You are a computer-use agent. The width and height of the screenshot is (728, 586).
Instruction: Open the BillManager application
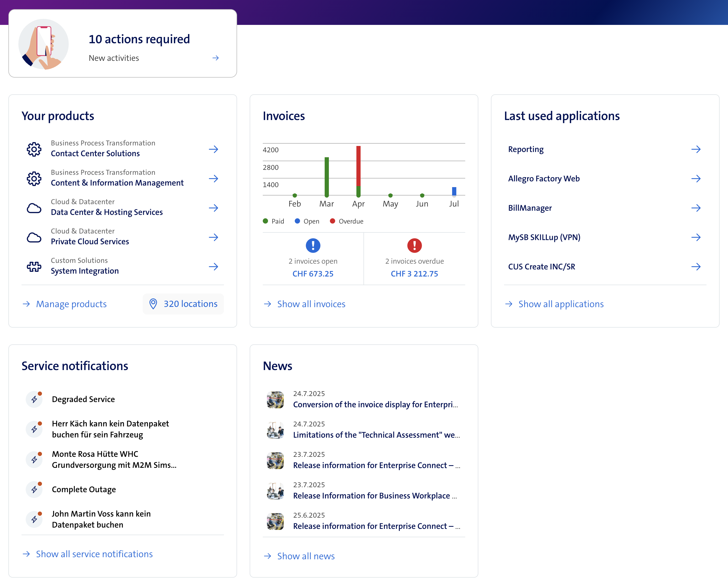click(530, 208)
